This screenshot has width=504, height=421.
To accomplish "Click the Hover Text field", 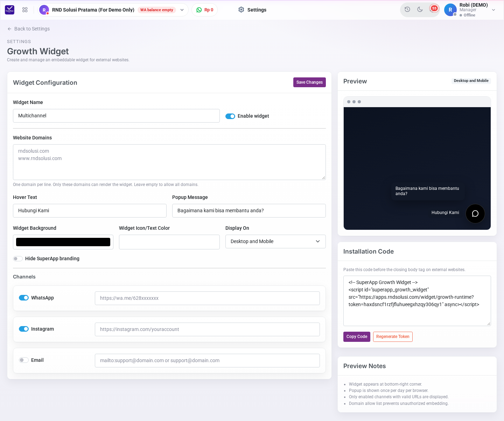I will (90, 210).
